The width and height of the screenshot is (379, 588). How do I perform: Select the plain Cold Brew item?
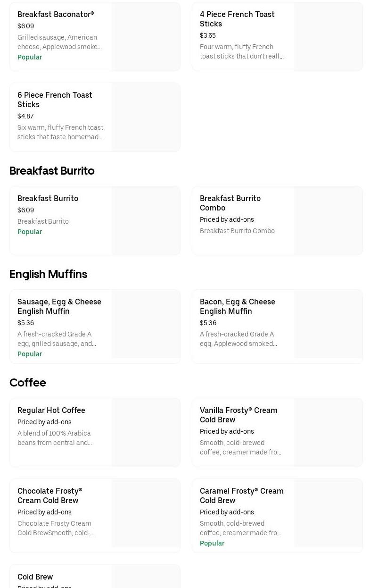tap(35, 577)
